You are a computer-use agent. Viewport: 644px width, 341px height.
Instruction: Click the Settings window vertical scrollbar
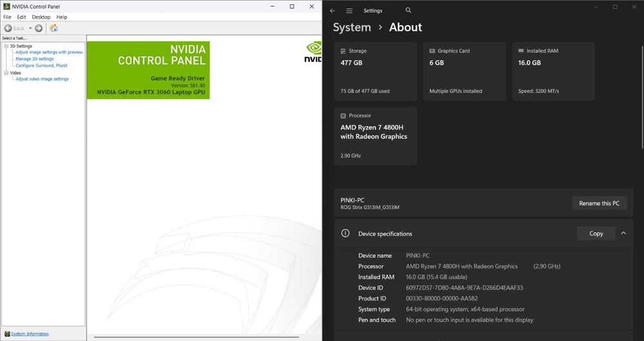tap(642, 96)
